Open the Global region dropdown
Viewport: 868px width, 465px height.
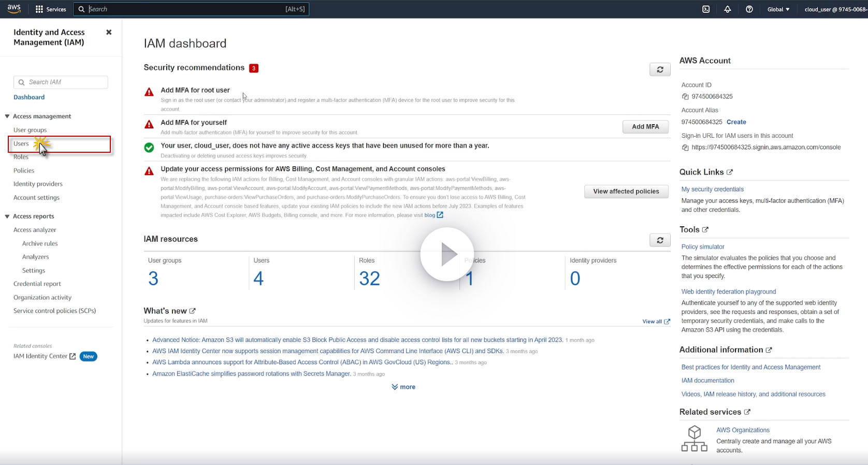click(x=778, y=9)
